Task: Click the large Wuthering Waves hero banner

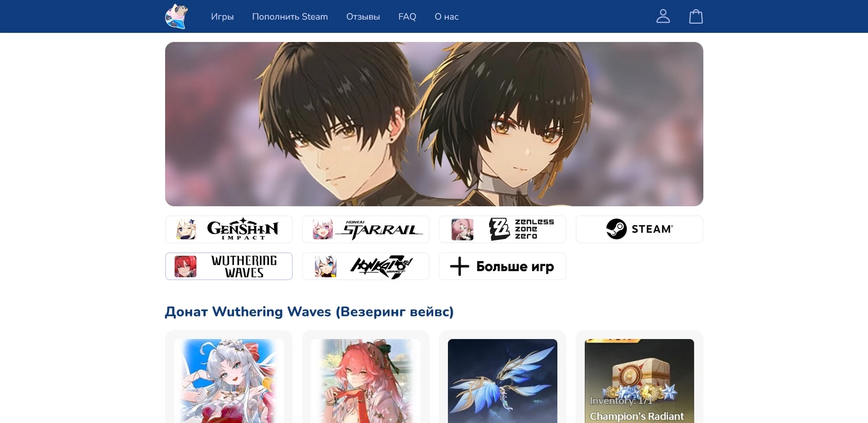Action: point(434,124)
